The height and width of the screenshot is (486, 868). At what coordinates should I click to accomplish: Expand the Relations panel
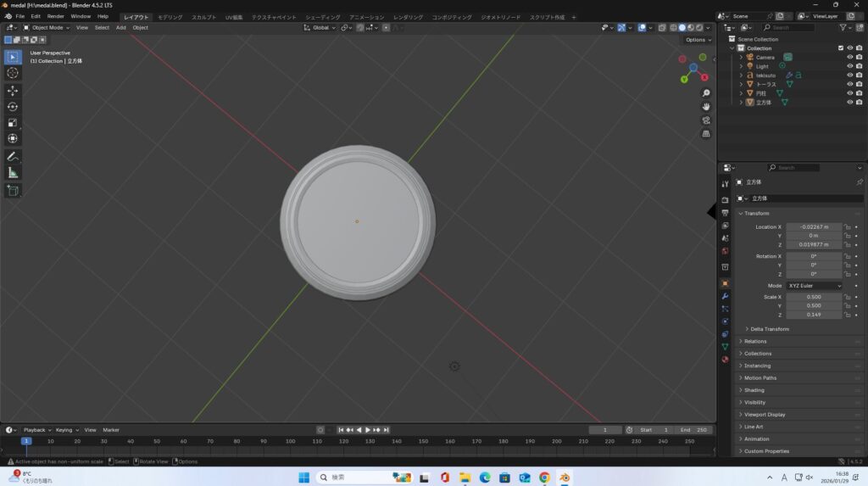[754, 341]
